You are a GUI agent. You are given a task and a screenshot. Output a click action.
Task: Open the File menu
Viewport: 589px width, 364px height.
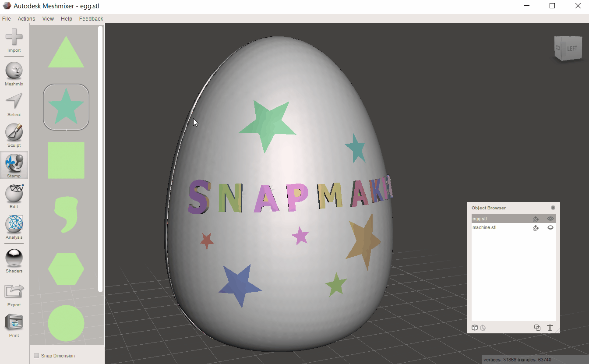tap(7, 19)
